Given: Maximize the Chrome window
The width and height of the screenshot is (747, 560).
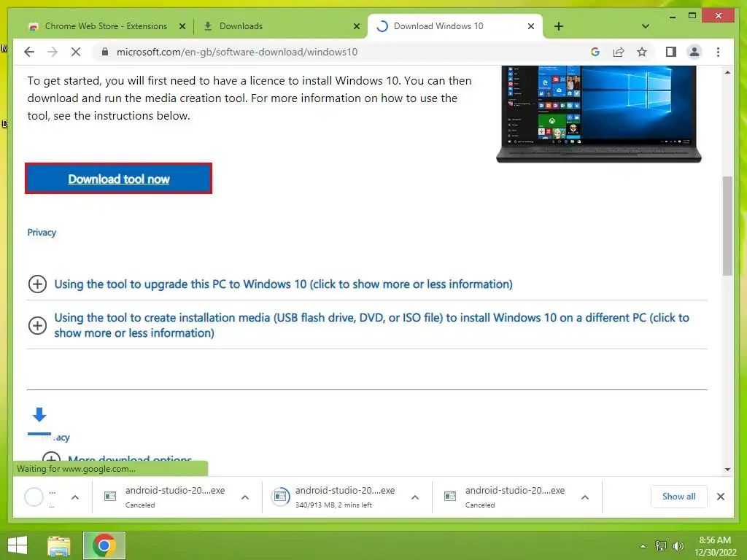Looking at the screenshot, I should pyautogui.click(x=692, y=16).
